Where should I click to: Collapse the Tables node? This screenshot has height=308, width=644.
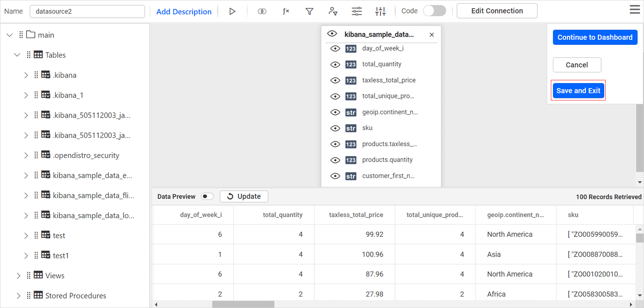[x=17, y=55]
